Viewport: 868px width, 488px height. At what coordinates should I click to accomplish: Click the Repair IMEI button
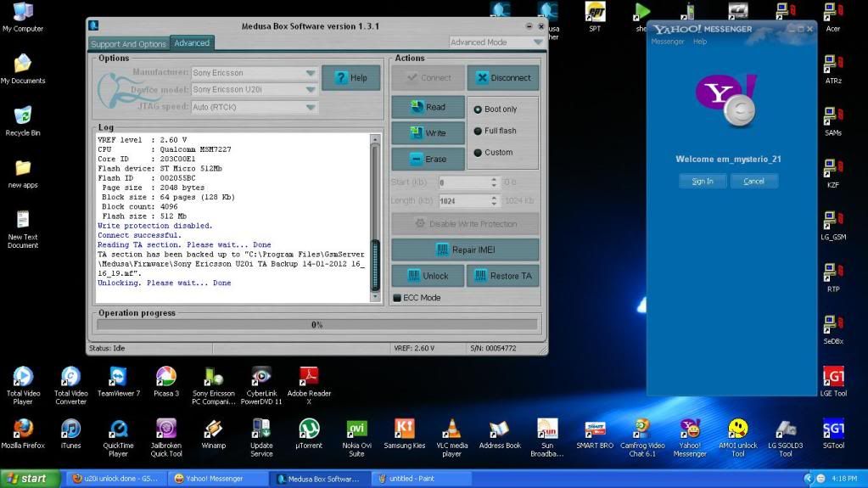point(465,250)
